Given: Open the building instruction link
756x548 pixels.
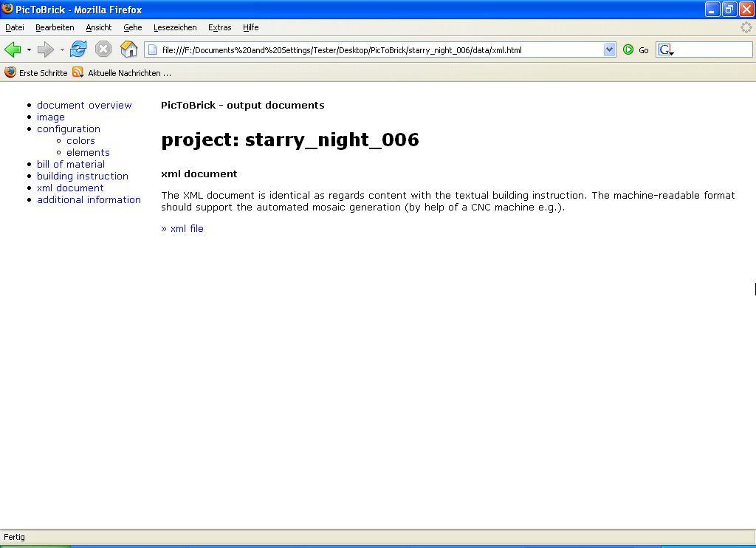Looking at the screenshot, I should coord(83,176).
